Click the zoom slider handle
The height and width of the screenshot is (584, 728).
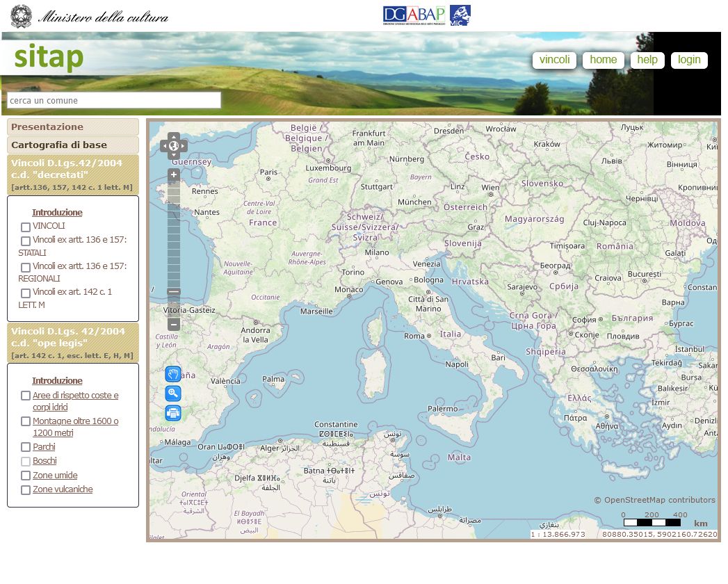[174, 291]
